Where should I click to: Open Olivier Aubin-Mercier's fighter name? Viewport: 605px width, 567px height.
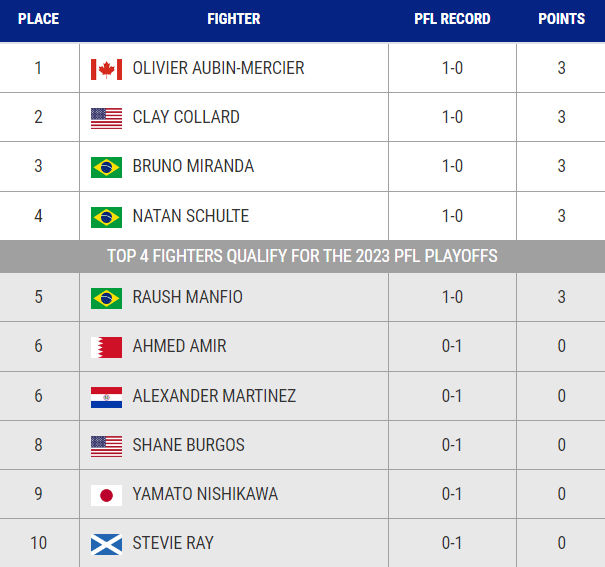[x=218, y=68]
